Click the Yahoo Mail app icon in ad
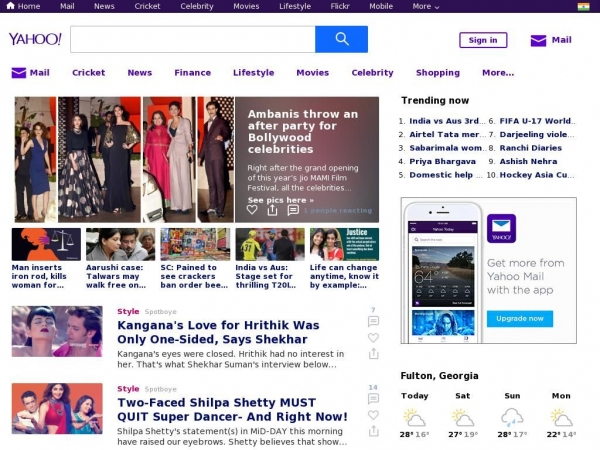600x450 pixels. 501,228
